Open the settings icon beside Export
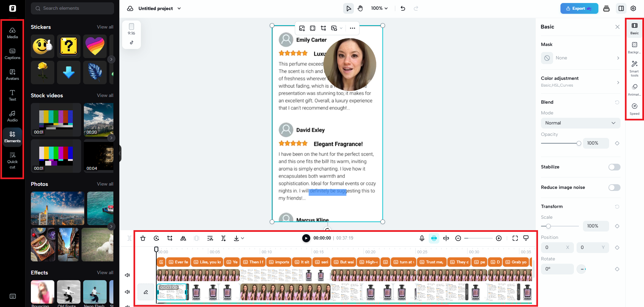Screen dimensions: 644x307 [633, 8]
